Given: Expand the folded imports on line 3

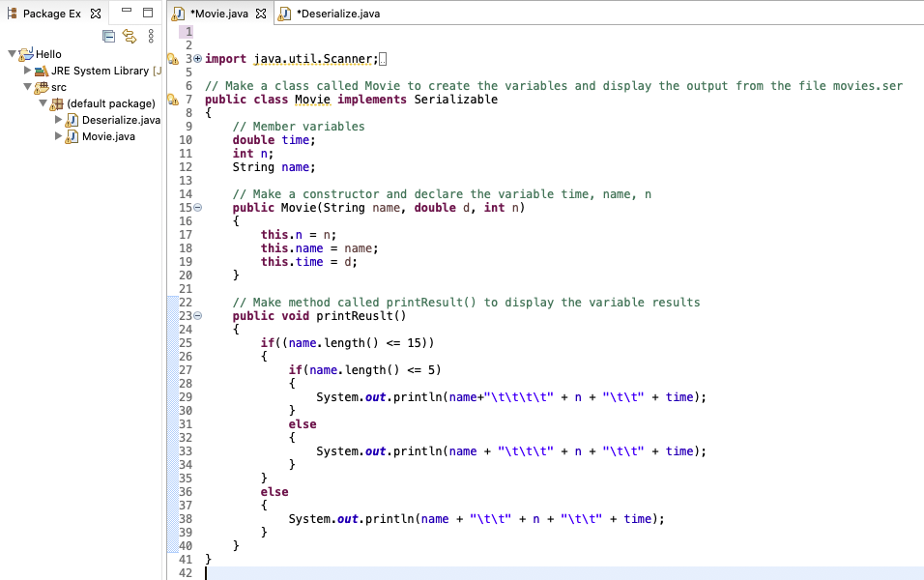Looking at the screenshot, I should (197, 59).
